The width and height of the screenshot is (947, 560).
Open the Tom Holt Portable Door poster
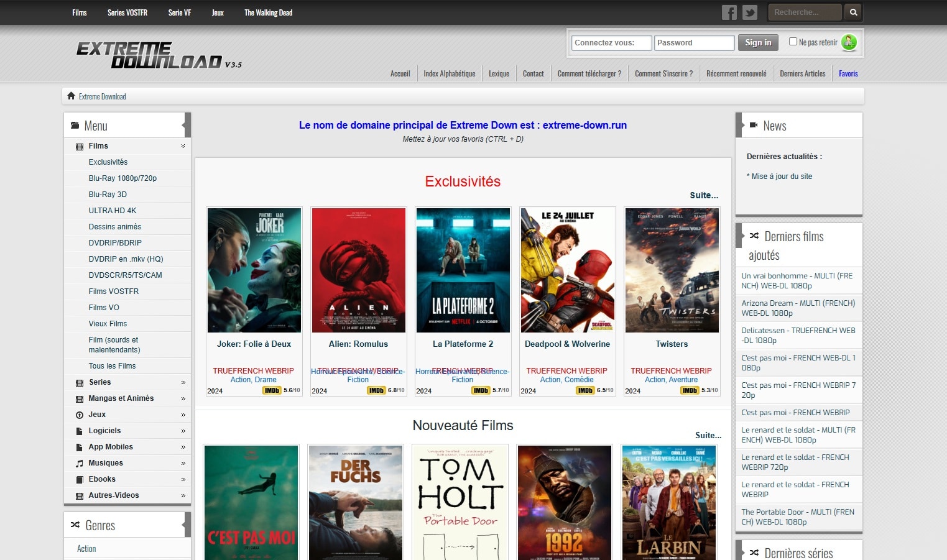(x=460, y=503)
